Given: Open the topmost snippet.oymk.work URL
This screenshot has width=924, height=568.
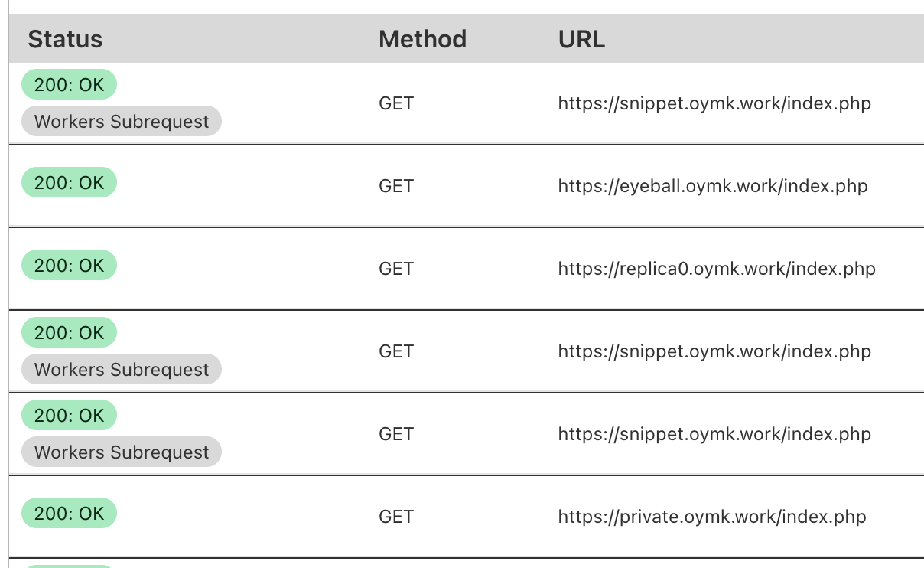Looking at the screenshot, I should 714,103.
